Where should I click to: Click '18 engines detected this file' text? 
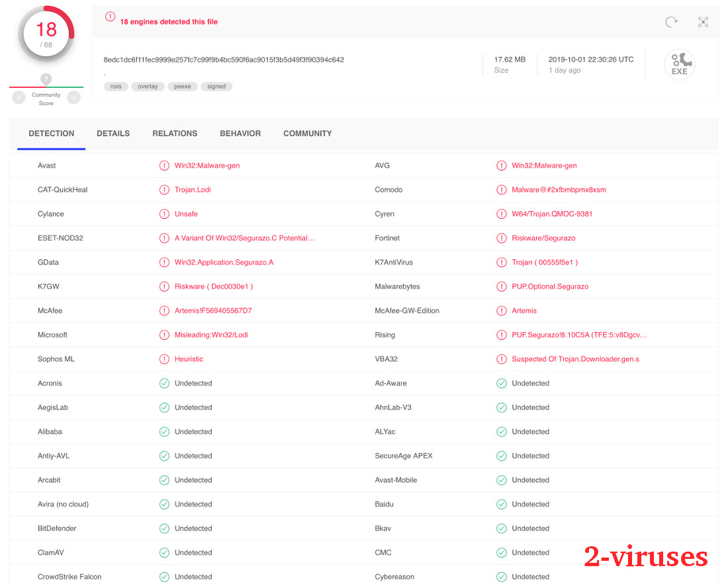point(169,22)
